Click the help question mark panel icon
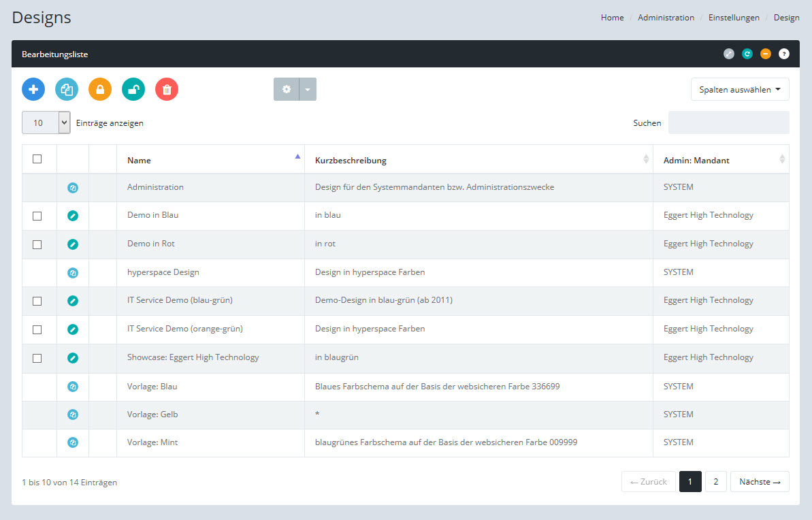 tap(784, 54)
